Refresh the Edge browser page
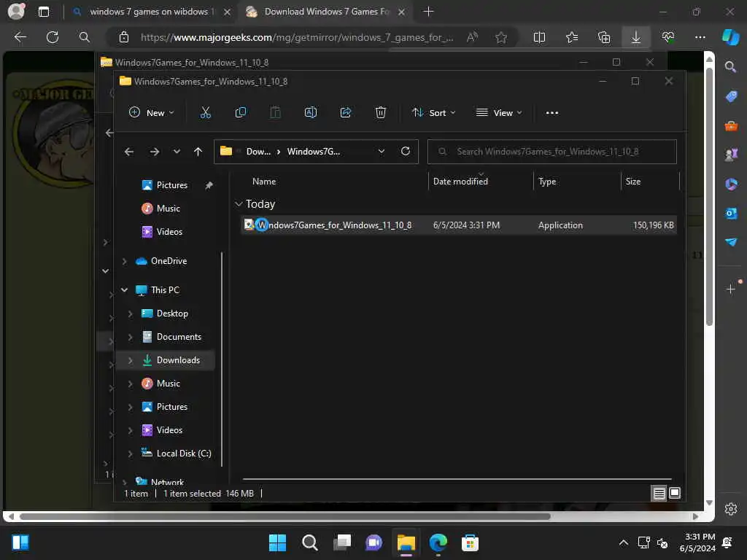 53,37
